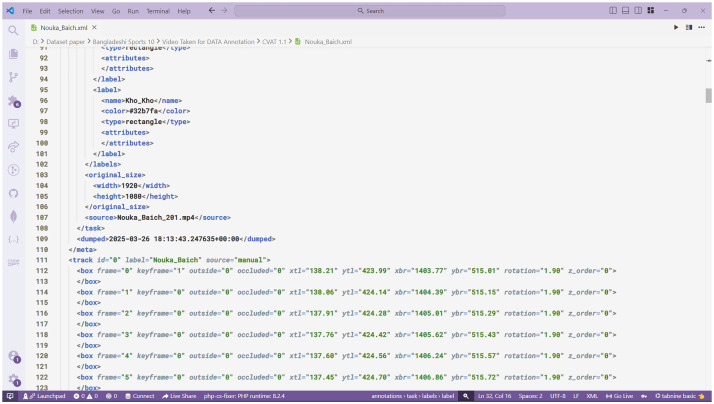Change UTF-8 encoding in status bar
Screen dimensions: 714x404
pos(557,396)
